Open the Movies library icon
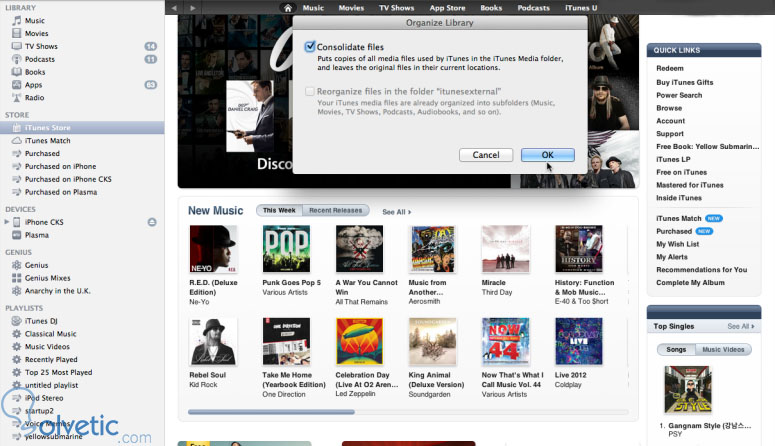Screen dimensions: 775x446 pos(17,33)
